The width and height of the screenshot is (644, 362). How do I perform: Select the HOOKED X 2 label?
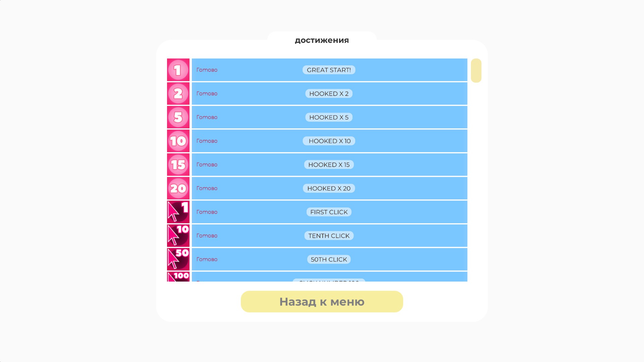(x=329, y=94)
